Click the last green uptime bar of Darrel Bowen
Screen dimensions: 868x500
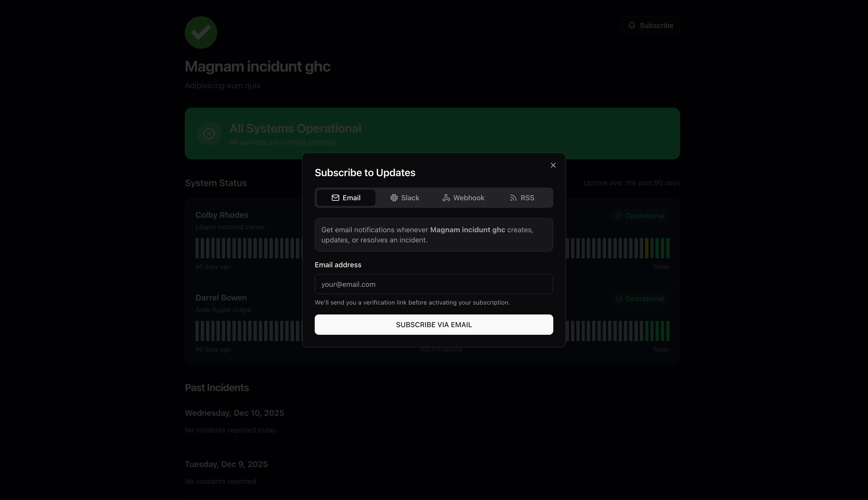[x=667, y=331]
